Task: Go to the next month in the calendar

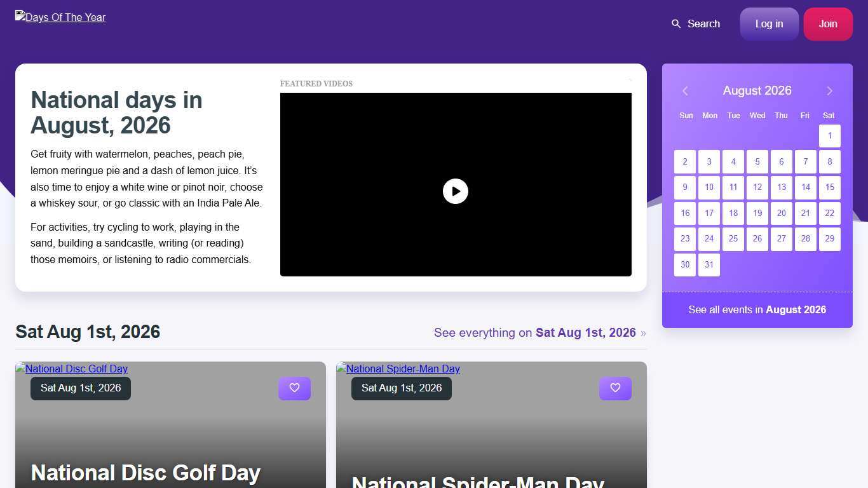Action: pos(829,91)
